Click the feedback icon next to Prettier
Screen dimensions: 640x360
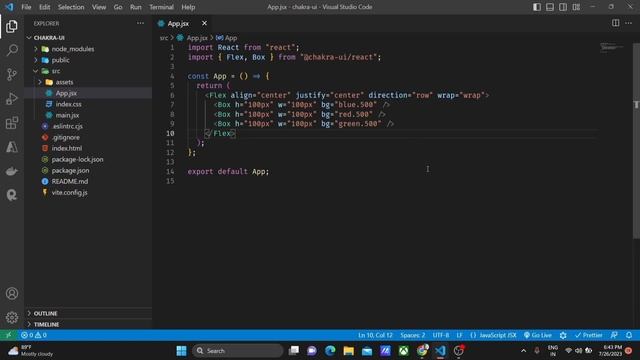click(614, 335)
